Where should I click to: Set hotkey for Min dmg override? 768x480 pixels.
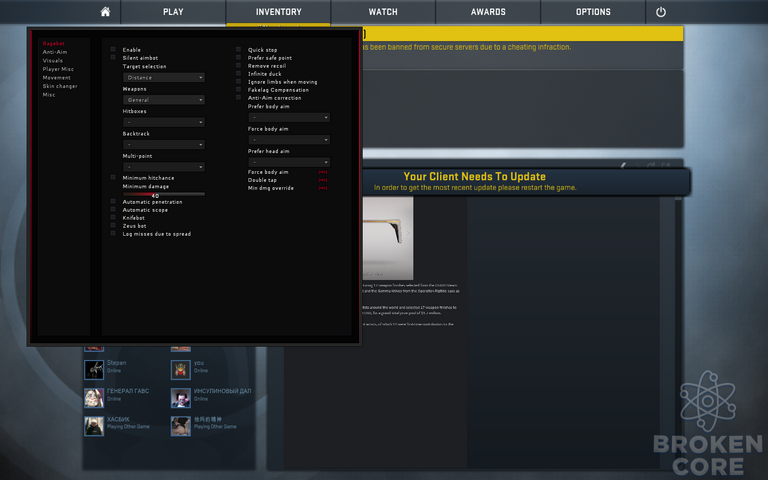[x=323, y=188]
